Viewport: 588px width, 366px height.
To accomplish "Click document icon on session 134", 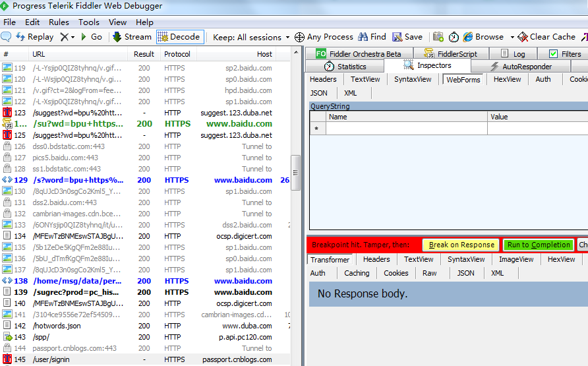I will 7,236.
